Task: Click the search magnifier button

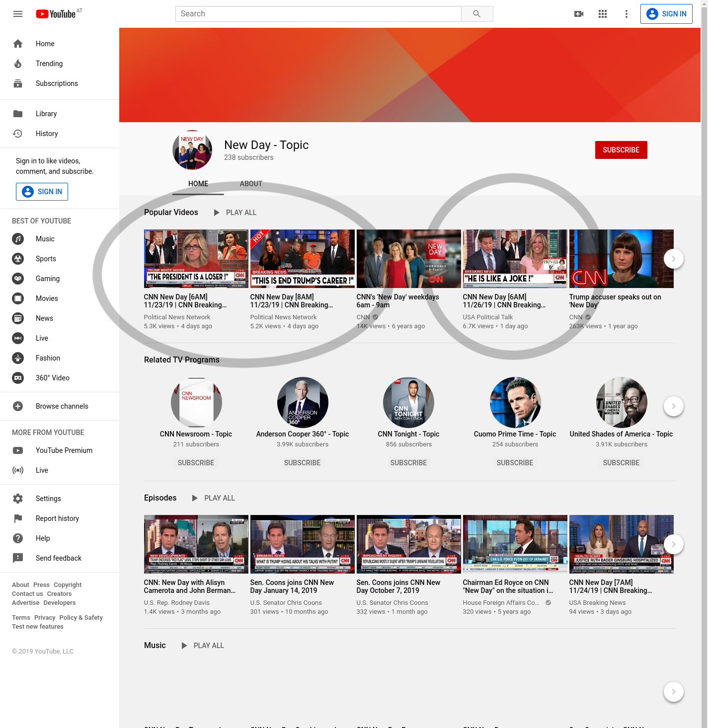Action: click(x=477, y=14)
